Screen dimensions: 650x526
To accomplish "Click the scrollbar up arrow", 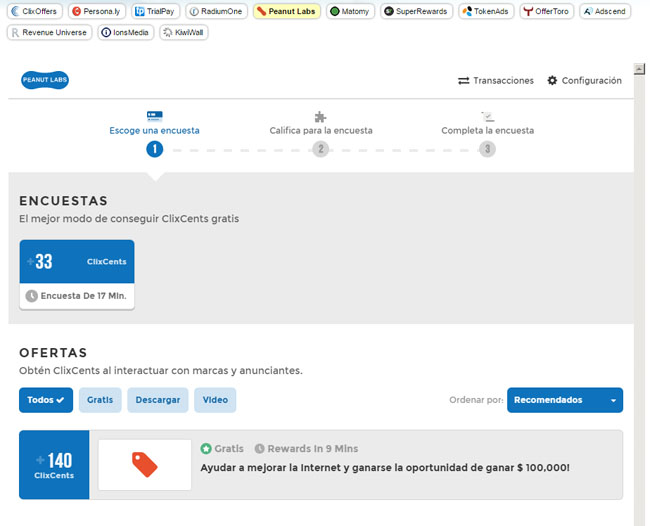I will (x=639, y=69).
